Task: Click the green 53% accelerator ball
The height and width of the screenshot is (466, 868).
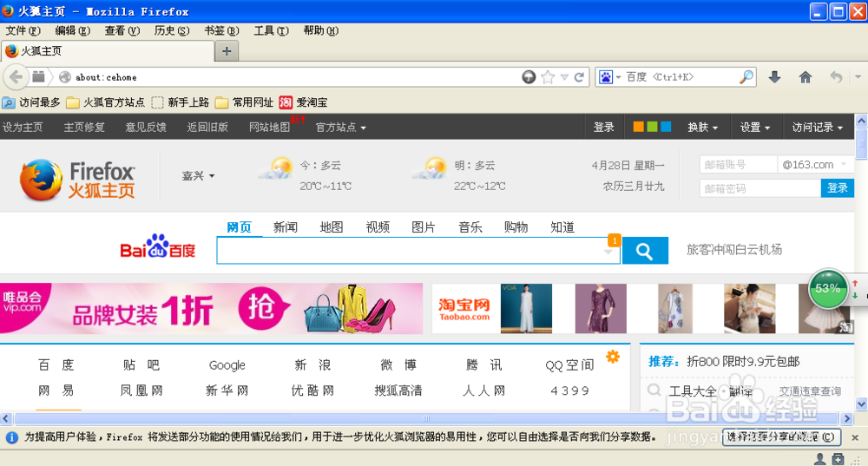Action: coord(827,288)
